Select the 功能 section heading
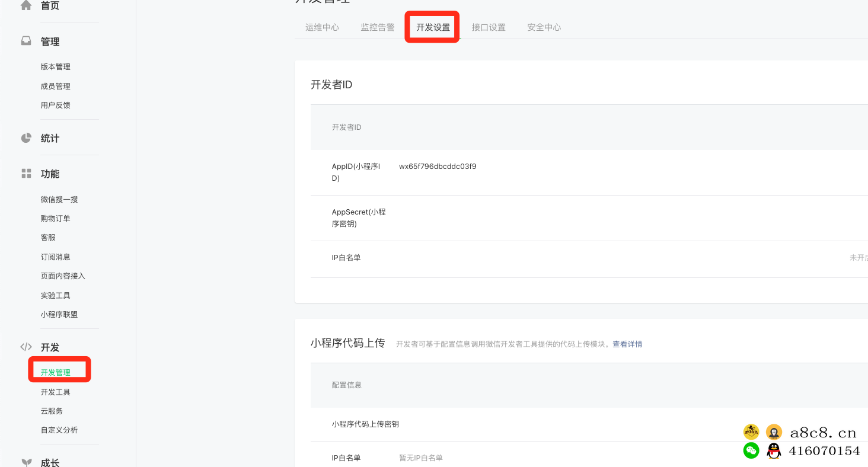The width and height of the screenshot is (868, 467). 50,174
